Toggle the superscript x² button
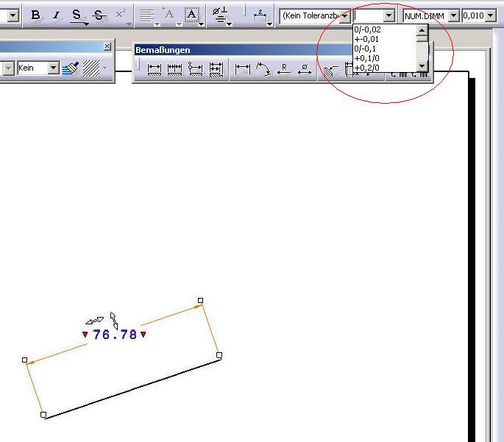 pyautogui.click(x=121, y=15)
